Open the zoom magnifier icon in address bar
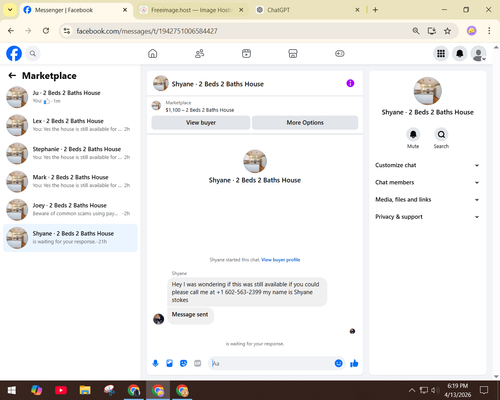This screenshot has height=400, width=500. click(x=416, y=31)
